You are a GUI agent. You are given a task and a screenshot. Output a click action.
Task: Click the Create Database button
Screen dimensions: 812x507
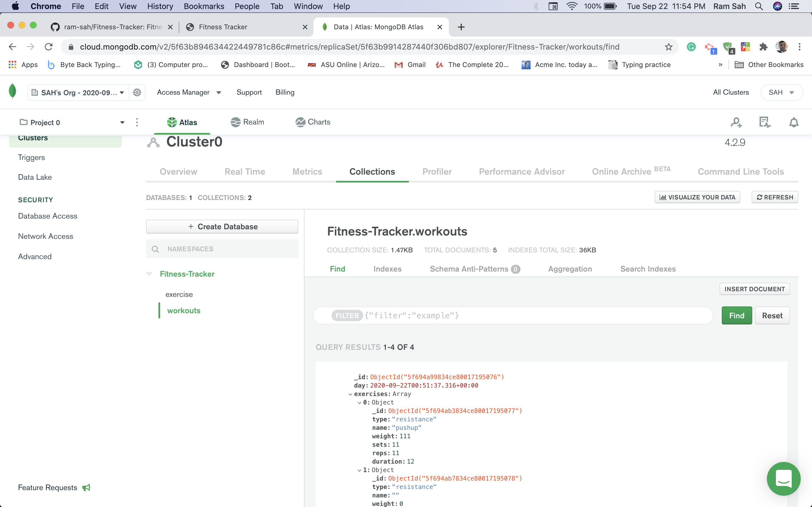tap(222, 226)
